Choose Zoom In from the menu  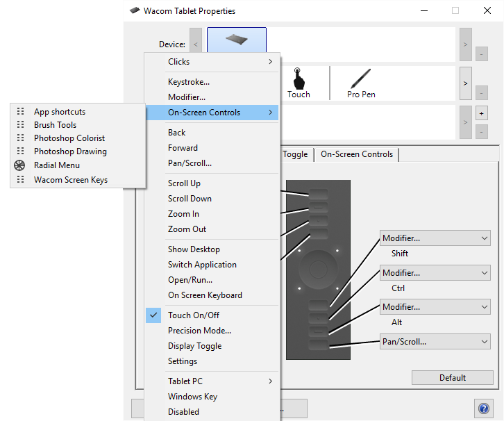coord(212,214)
